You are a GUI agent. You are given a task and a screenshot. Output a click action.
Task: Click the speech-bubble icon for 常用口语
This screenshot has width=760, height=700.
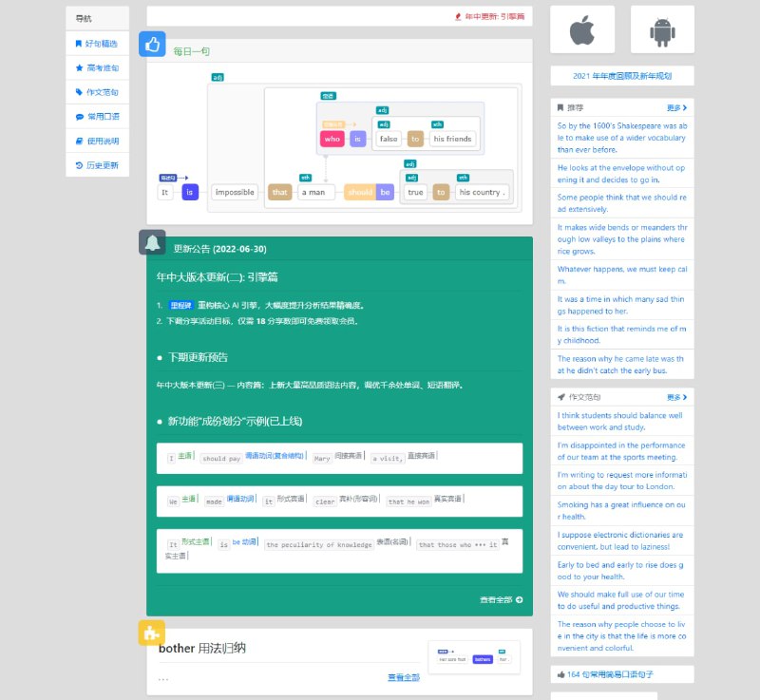[80, 115]
